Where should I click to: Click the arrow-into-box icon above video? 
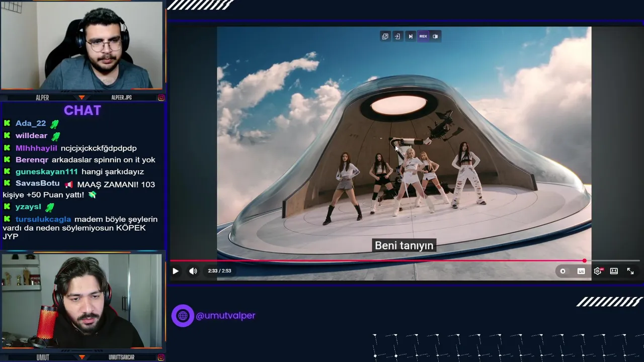[397, 36]
